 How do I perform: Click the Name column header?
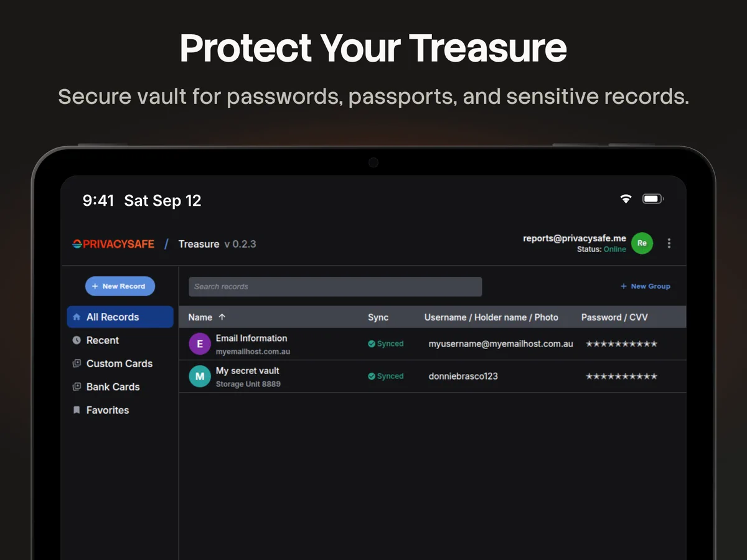(x=200, y=317)
